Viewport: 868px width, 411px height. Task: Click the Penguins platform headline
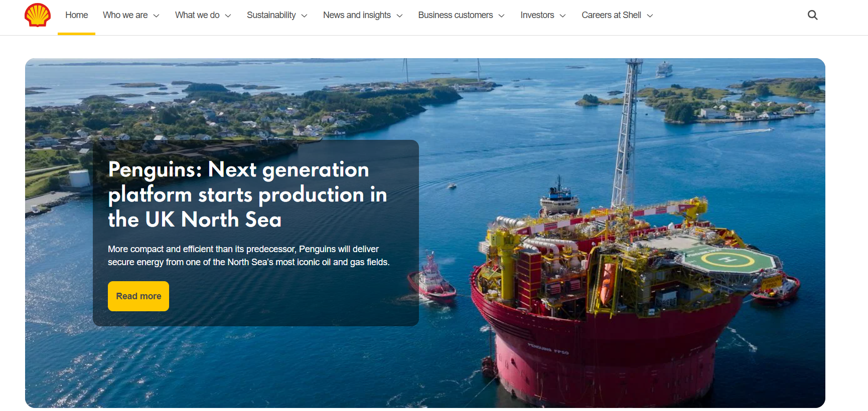247,194
